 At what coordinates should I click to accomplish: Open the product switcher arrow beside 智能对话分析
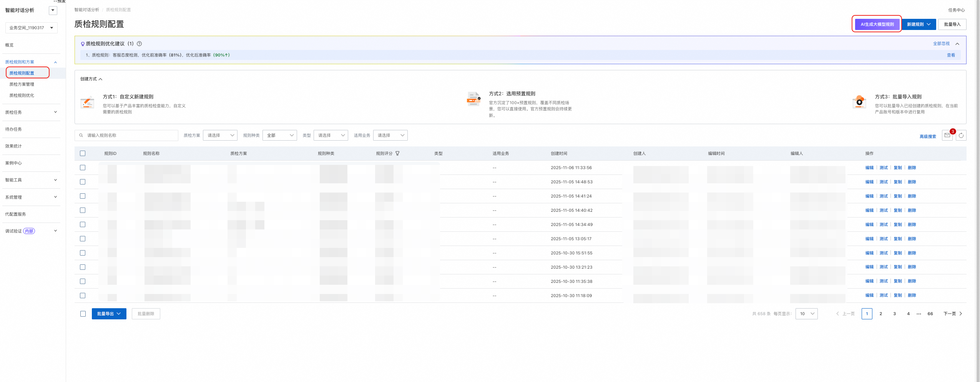pos(53,10)
